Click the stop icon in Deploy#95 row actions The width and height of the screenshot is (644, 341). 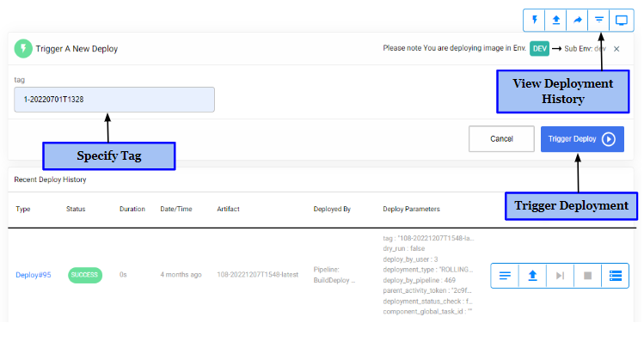tap(588, 276)
